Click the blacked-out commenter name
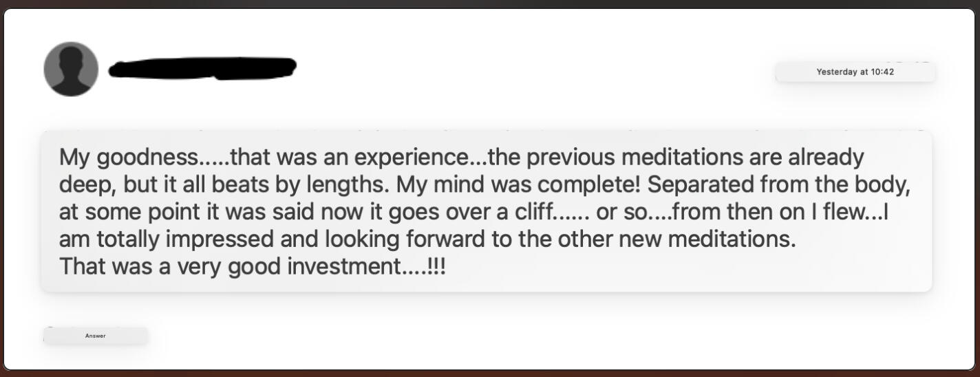The height and width of the screenshot is (377, 980). 202,68
